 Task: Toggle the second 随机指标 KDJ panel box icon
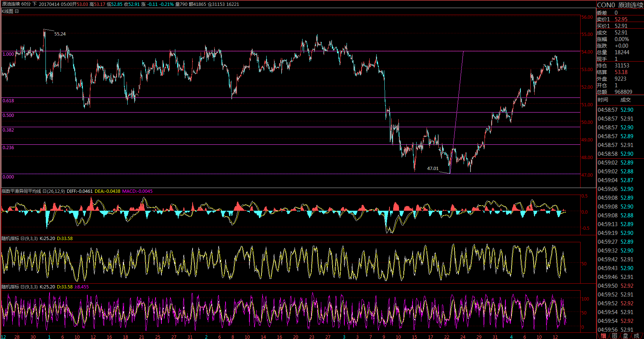pyautogui.click(x=22, y=287)
